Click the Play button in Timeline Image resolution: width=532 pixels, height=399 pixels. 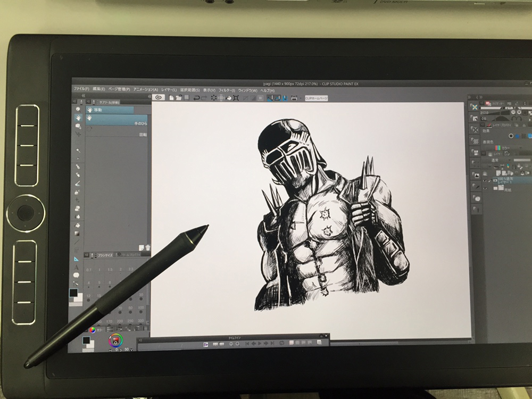(261, 344)
